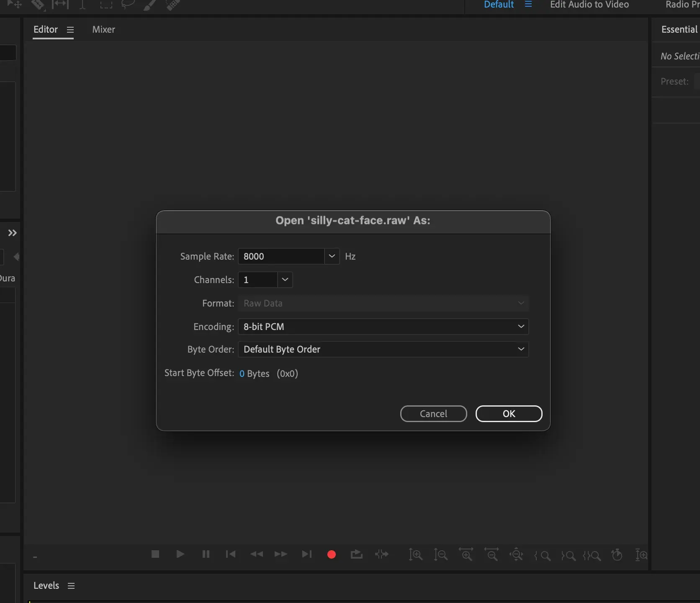Click the Zoom to Time stopwatch icon

click(x=617, y=555)
